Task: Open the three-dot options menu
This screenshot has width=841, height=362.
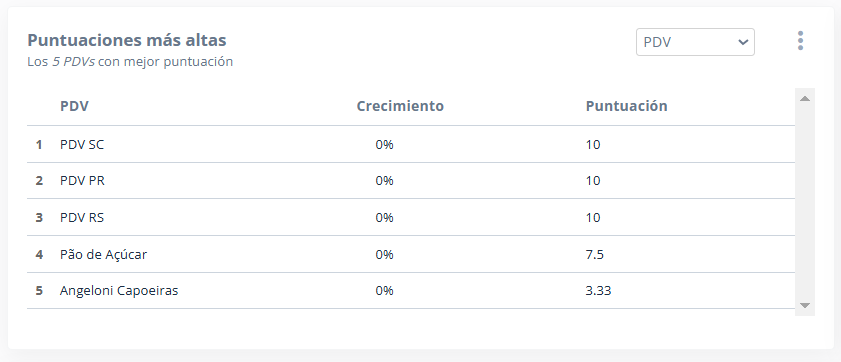Action: 800,41
